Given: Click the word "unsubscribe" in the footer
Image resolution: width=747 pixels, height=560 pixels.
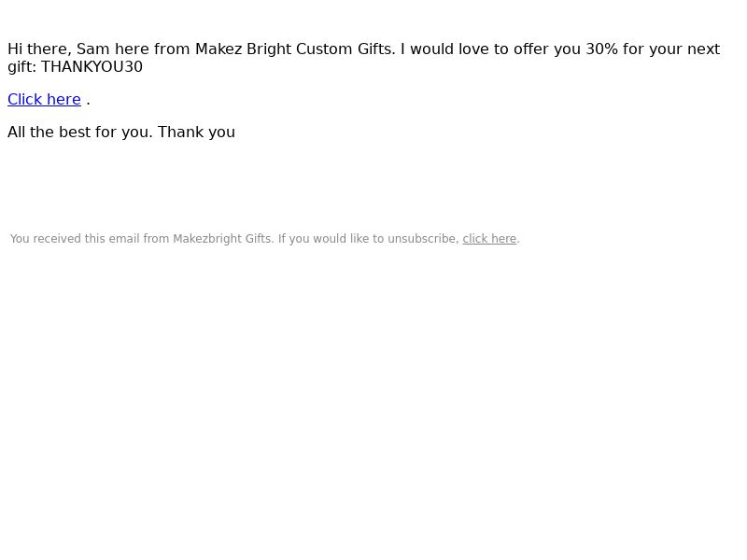Looking at the screenshot, I should click(423, 239).
